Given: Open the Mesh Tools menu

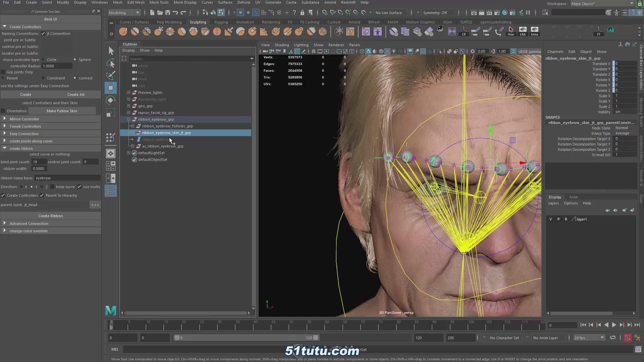Looking at the screenshot, I should pyautogui.click(x=159, y=2).
